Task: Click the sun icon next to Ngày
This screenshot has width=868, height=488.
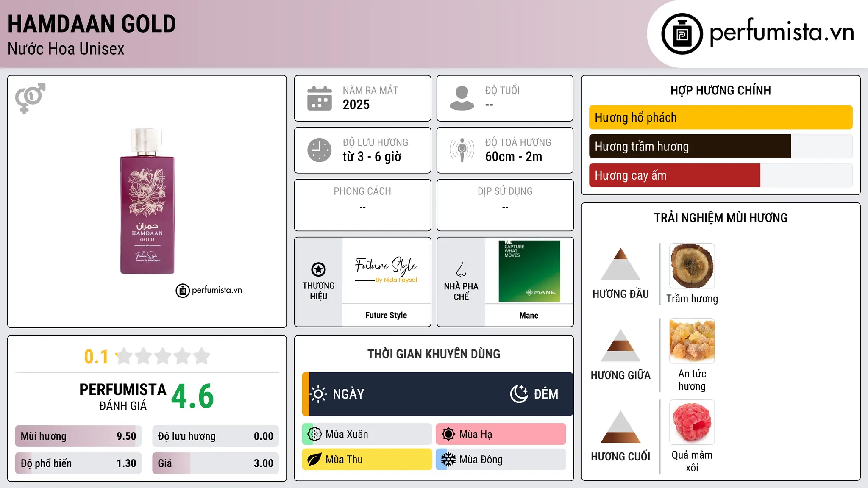Action: pos(318,394)
